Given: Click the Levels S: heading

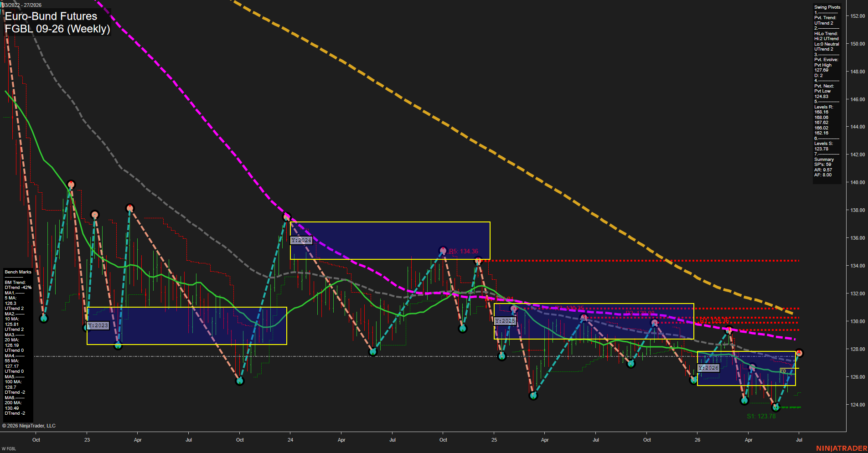Looking at the screenshot, I should coord(823,144).
